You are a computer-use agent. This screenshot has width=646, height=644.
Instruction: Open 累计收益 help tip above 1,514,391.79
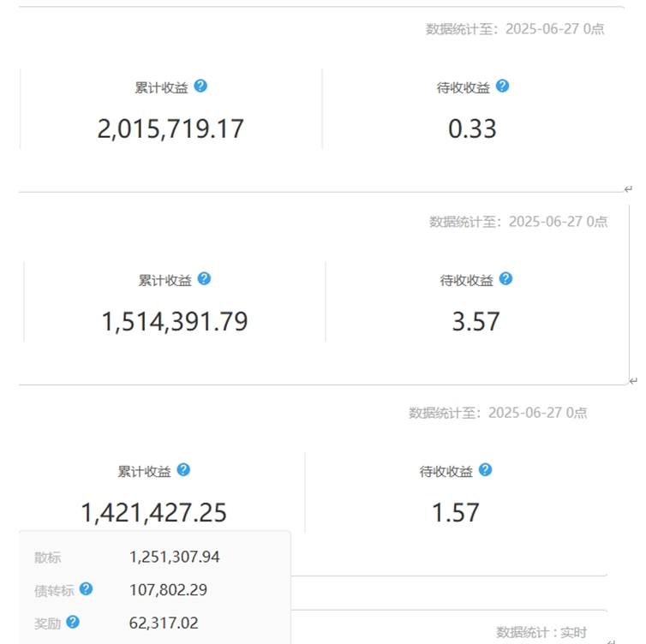tap(204, 278)
